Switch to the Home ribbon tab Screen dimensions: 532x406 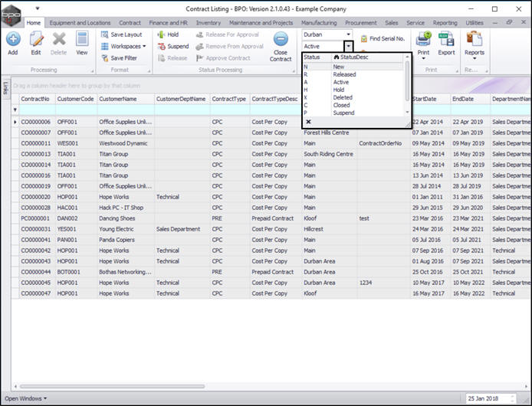[x=34, y=23]
